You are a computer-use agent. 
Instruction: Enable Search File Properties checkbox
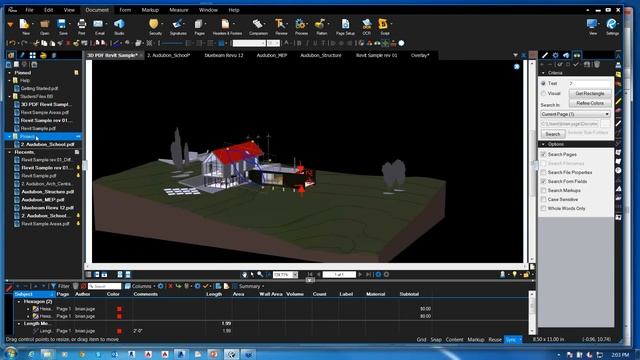tap(543, 172)
